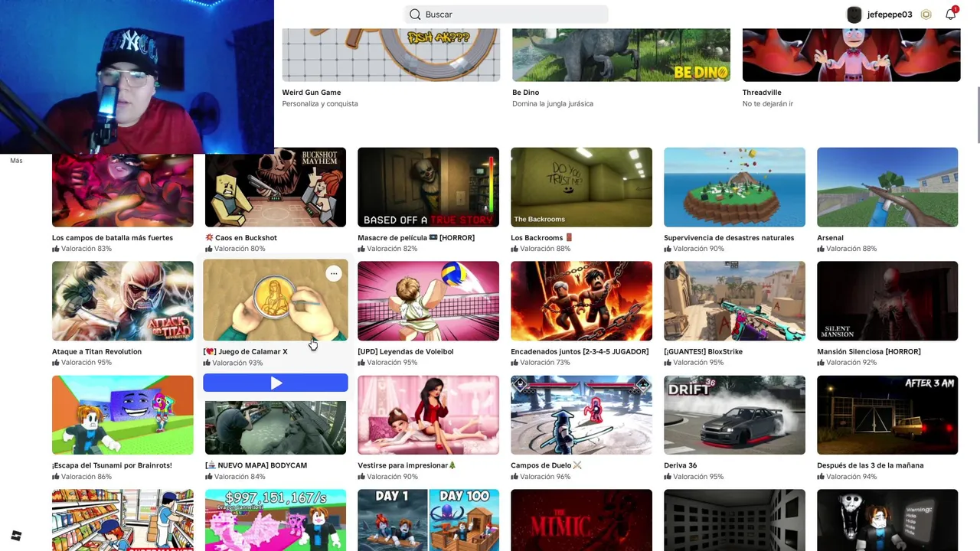Click the [¡GUANTES!] BloxStrike title

click(704, 352)
